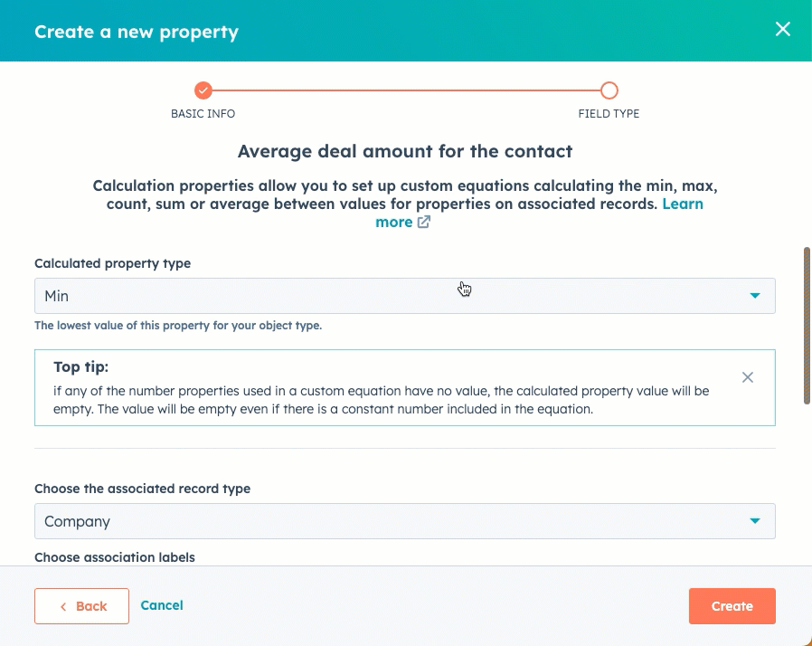
Task: Close the Create a new property dialog
Action: [781, 28]
